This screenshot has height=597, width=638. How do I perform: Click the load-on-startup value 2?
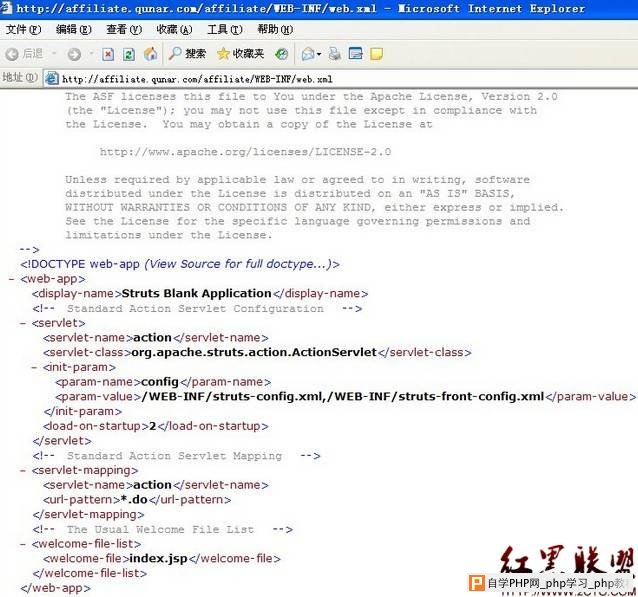pyautogui.click(x=153, y=426)
